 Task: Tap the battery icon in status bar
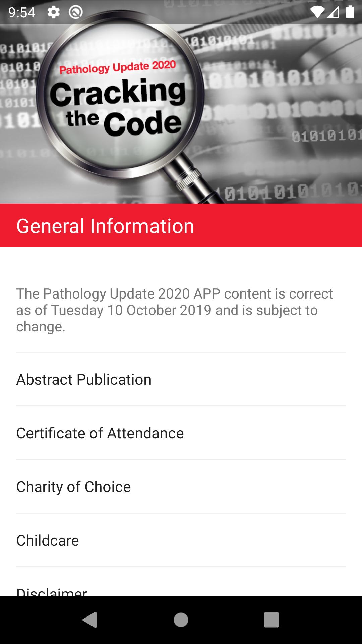[350, 12]
